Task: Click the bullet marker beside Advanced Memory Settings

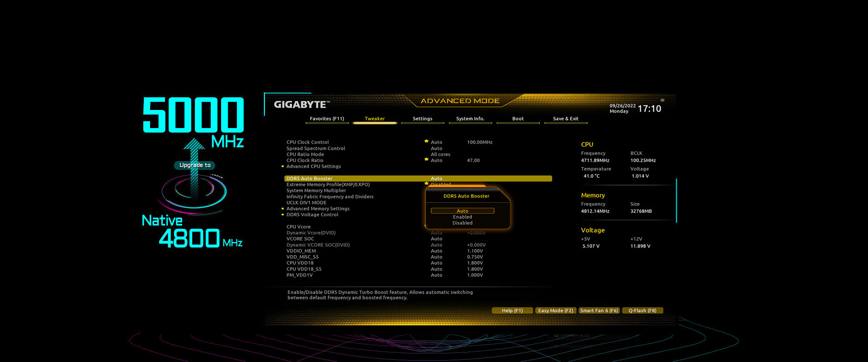Action: (283, 209)
